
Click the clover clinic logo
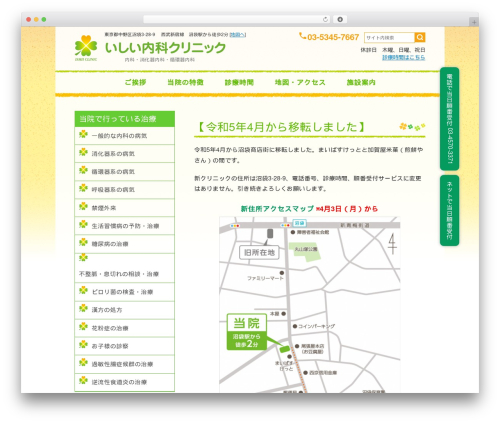[x=86, y=48]
